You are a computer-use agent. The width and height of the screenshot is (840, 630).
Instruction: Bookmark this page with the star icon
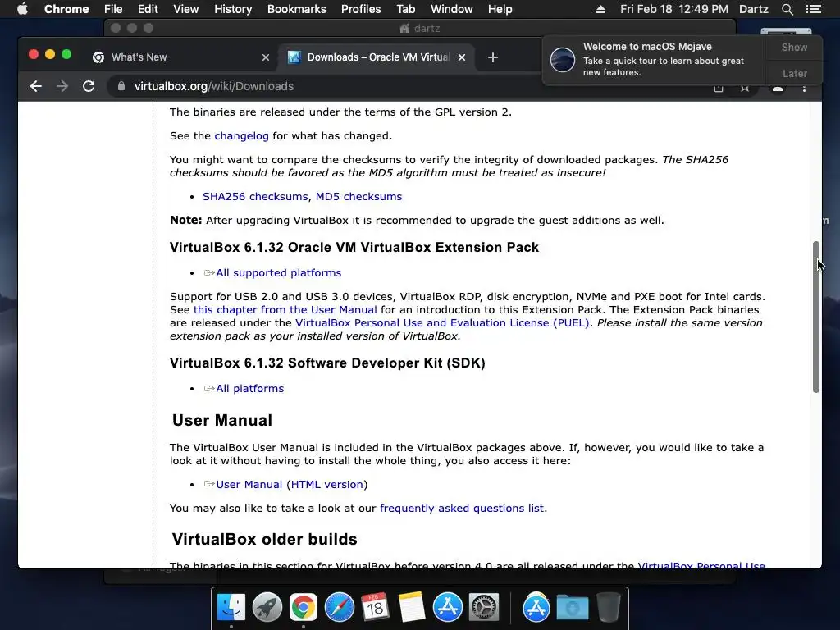tap(745, 88)
